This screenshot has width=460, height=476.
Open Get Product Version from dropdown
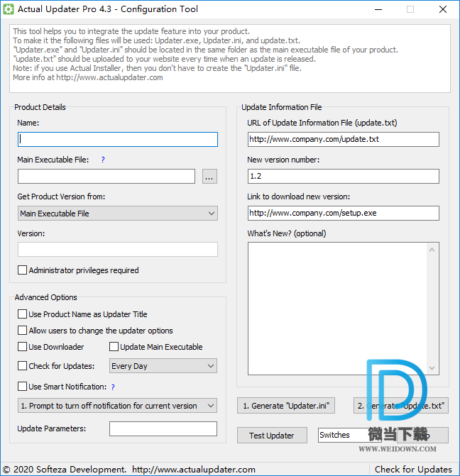[x=118, y=214]
